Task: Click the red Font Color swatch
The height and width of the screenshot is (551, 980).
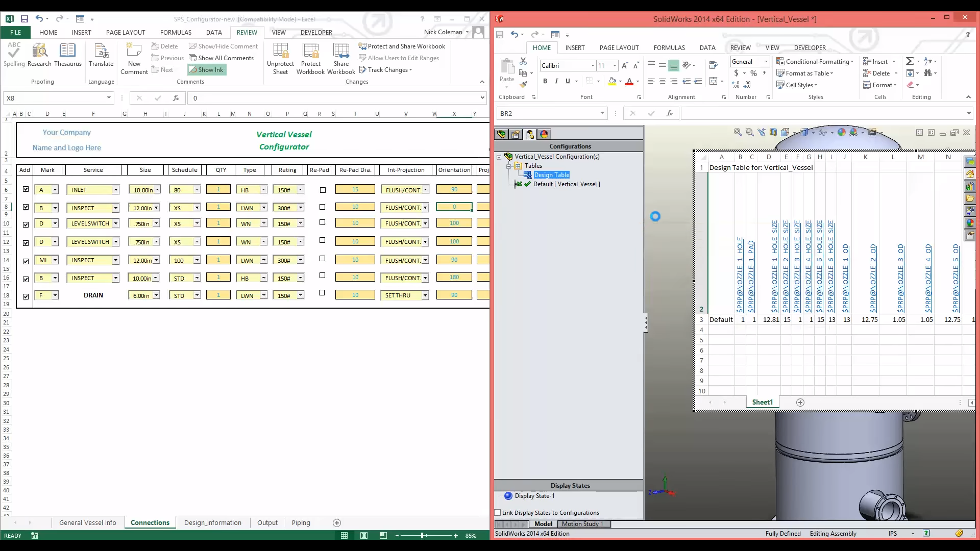Action: pos(629,81)
